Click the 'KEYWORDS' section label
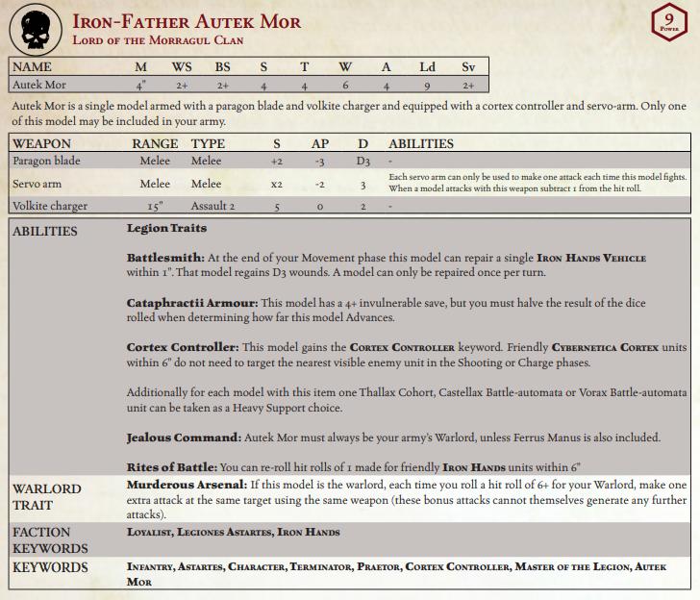This screenshot has height=600, width=700. click(x=50, y=567)
